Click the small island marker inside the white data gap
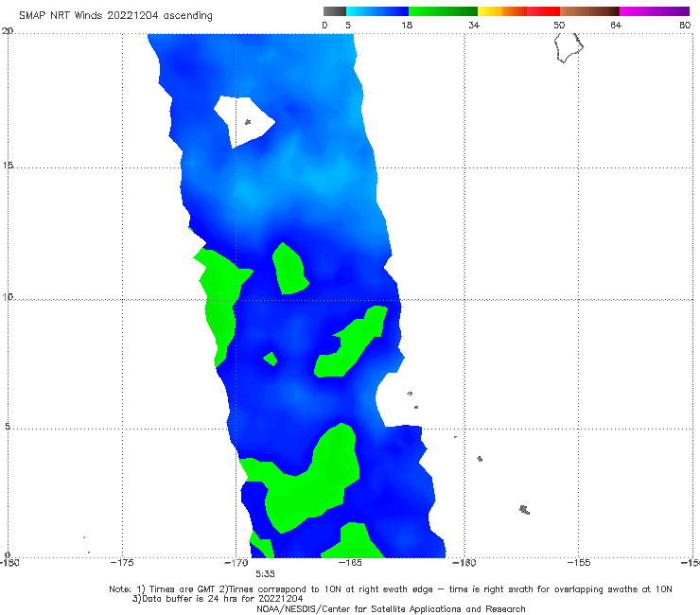This screenshot has height=615, width=700. [x=248, y=121]
